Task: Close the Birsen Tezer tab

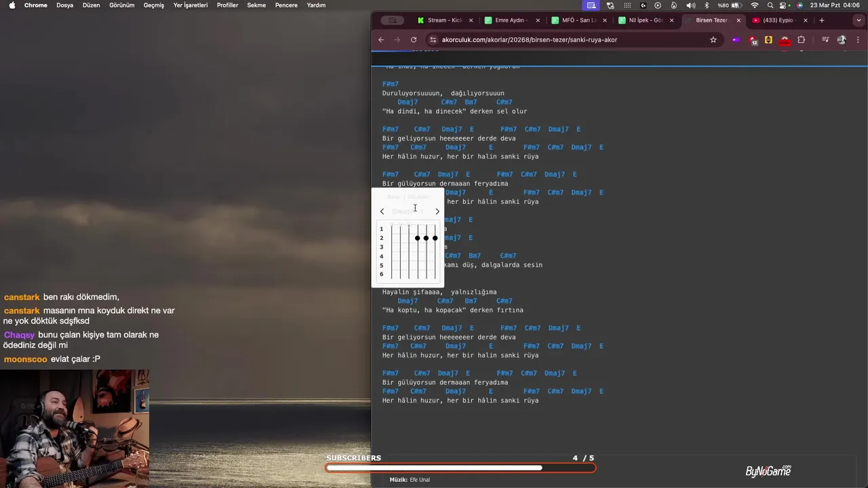Action: click(738, 20)
